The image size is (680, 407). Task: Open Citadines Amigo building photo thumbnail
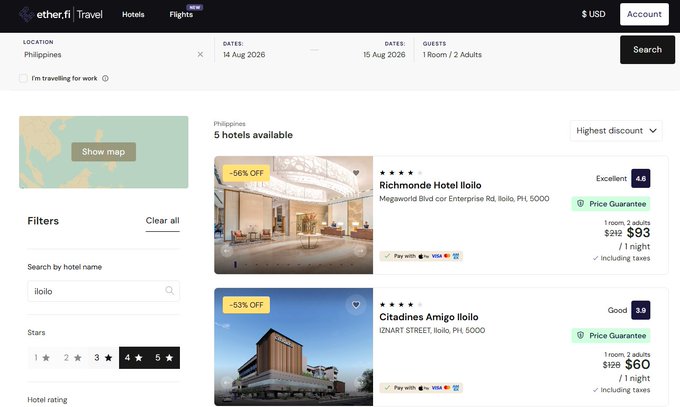click(294, 347)
